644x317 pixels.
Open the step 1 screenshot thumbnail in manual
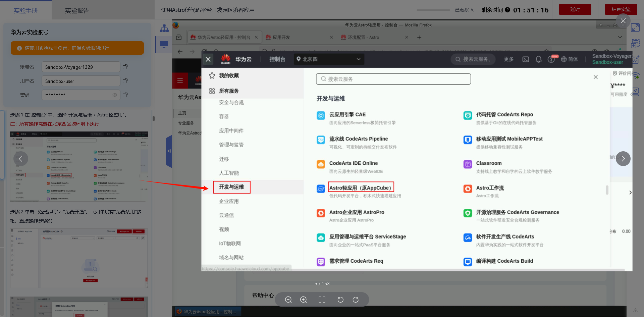coord(79,167)
